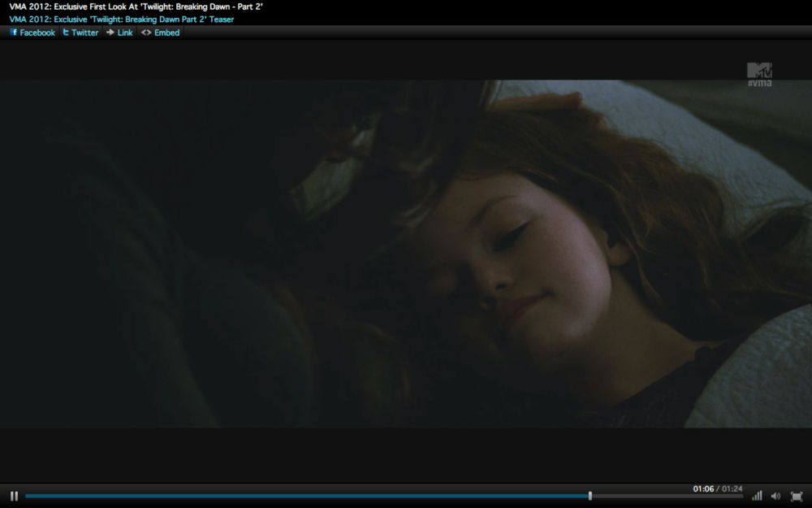Share the video on Facebook
The image size is (812, 508).
pyautogui.click(x=32, y=33)
